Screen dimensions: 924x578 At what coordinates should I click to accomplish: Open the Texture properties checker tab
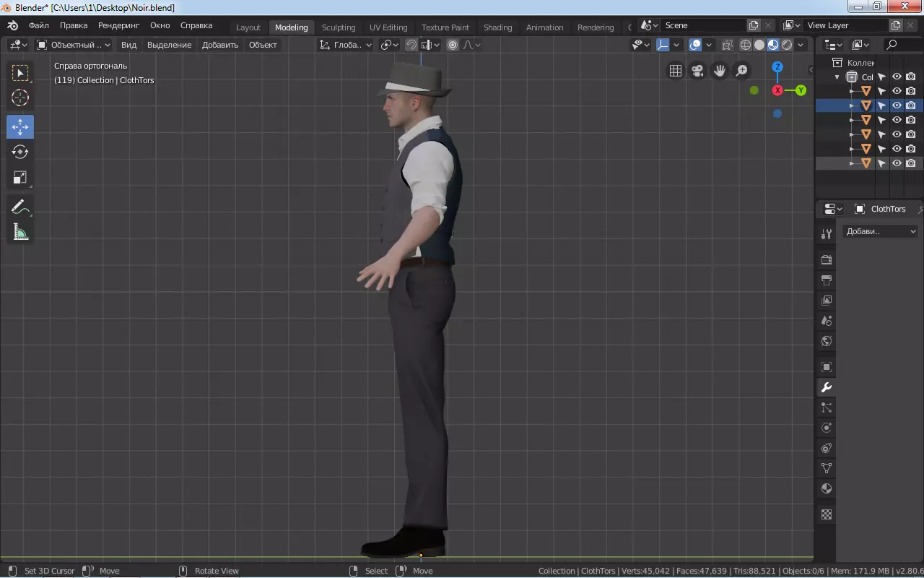827,514
